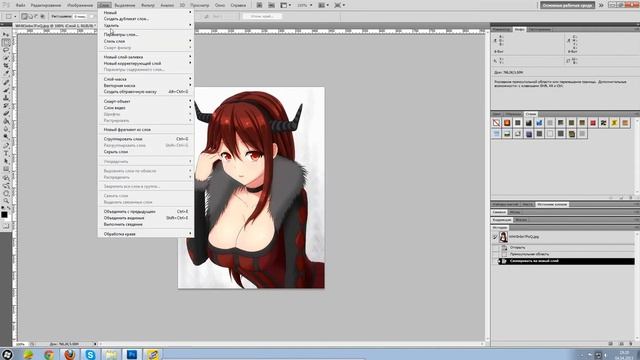Apply the 'None' style with red slash

[496, 123]
